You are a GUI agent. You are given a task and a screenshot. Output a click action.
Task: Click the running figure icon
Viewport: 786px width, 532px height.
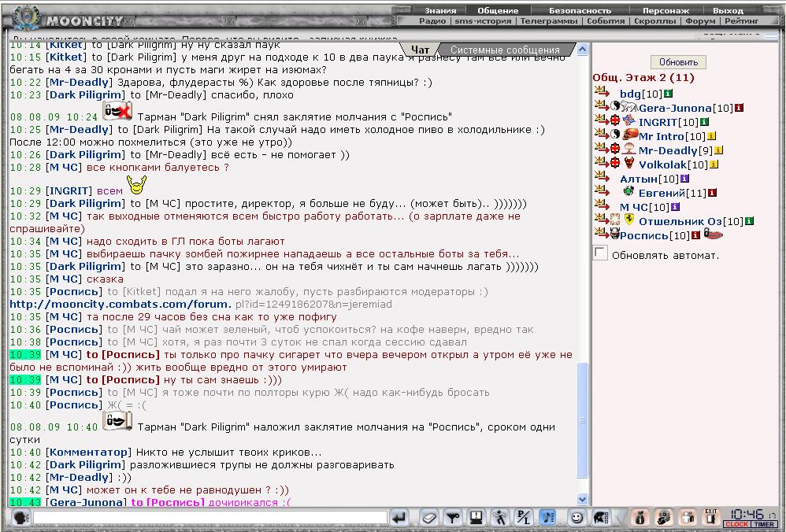499,518
